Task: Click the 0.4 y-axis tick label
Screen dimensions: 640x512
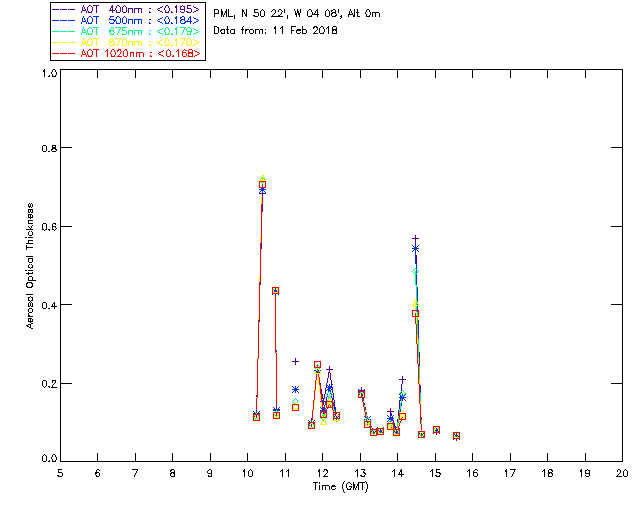Action: (x=49, y=305)
